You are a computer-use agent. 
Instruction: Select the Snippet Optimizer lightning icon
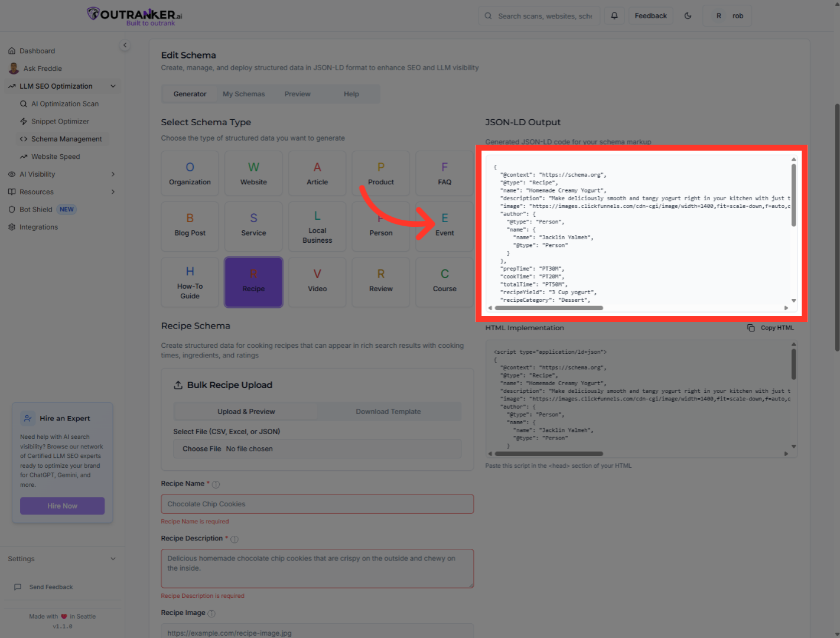point(24,121)
